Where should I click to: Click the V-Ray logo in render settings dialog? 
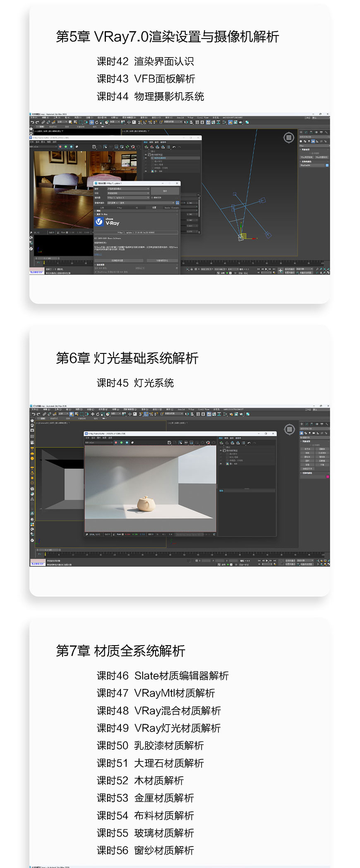pos(99,222)
